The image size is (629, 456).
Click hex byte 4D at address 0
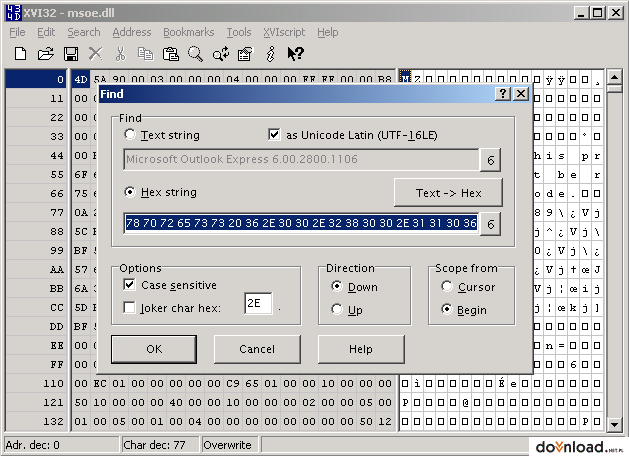pyautogui.click(x=81, y=79)
